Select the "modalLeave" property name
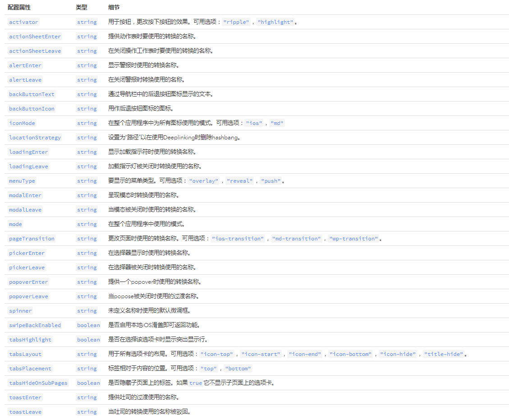The height and width of the screenshot is (420, 509). pyautogui.click(x=25, y=210)
